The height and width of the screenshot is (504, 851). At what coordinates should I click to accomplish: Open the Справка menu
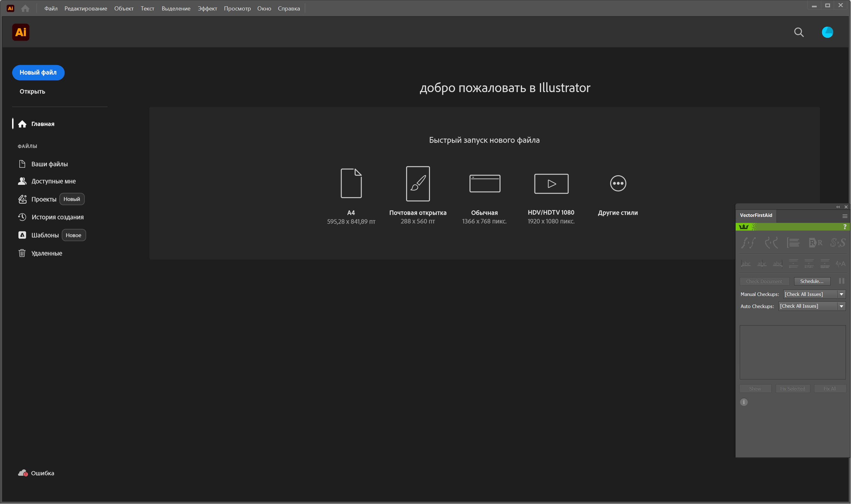tap(289, 9)
